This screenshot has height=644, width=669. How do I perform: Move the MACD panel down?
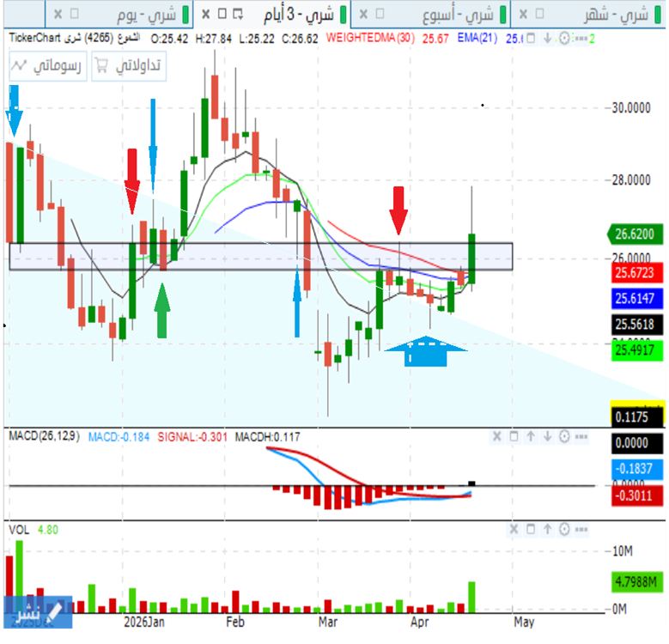click(x=547, y=437)
